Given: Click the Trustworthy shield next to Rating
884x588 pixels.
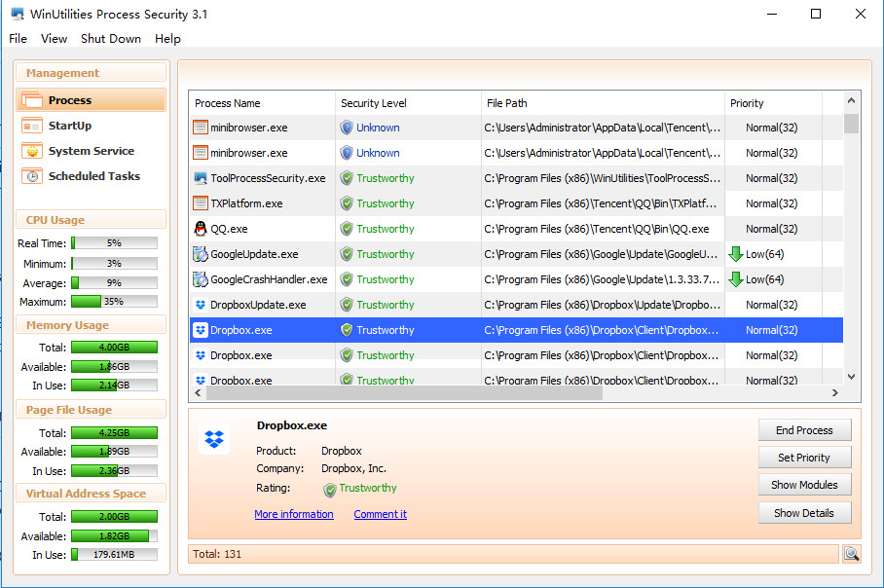Looking at the screenshot, I should (330, 490).
